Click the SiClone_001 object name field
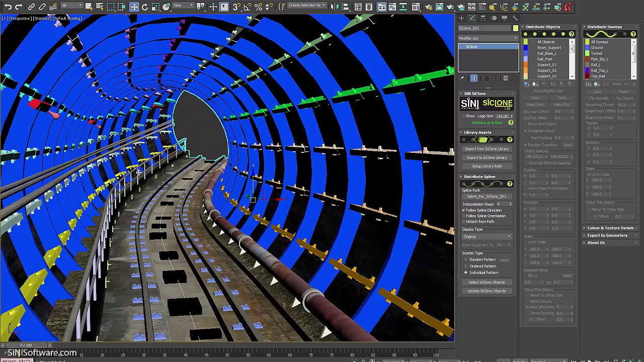 click(485, 28)
